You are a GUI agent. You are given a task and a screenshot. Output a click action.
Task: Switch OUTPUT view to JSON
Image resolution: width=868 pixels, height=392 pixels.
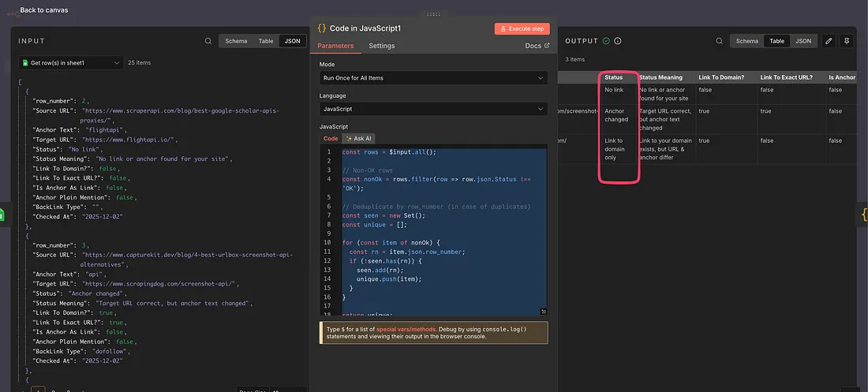click(803, 41)
